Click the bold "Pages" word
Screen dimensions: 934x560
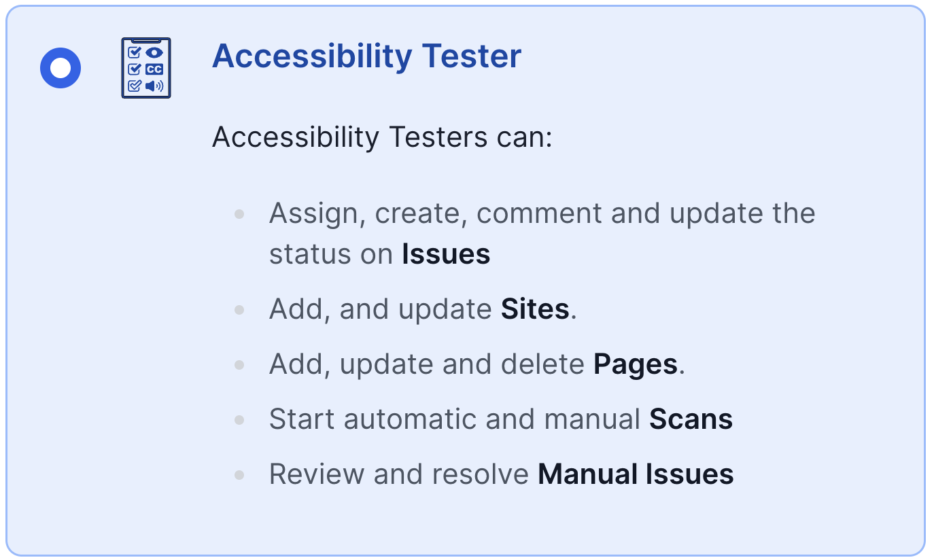pos(636,364)
